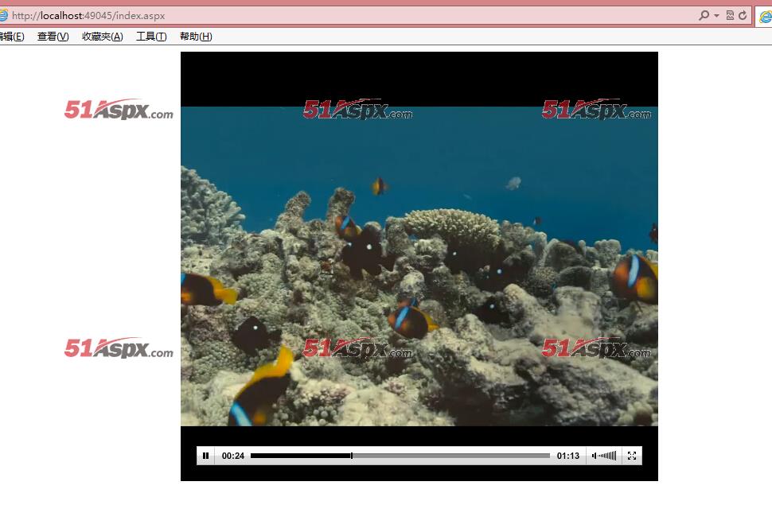Click the Internet Explorer page icon beside the URL
This screenshot has height=532, width=772.
tap(3, 15)
